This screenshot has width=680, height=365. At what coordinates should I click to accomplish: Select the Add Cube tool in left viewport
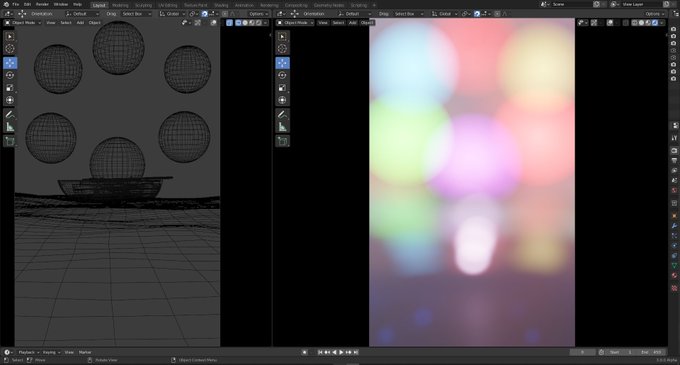(x=10, y=141)
